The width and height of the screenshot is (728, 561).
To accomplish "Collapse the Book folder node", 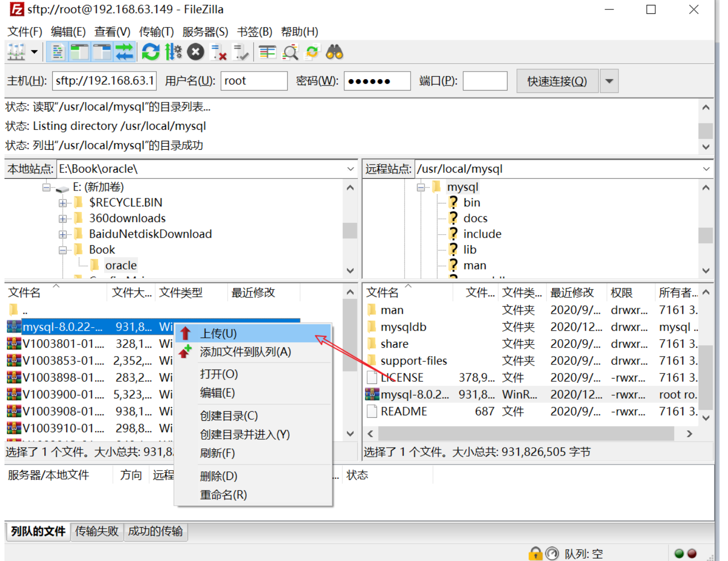I will tap(63, 250).
